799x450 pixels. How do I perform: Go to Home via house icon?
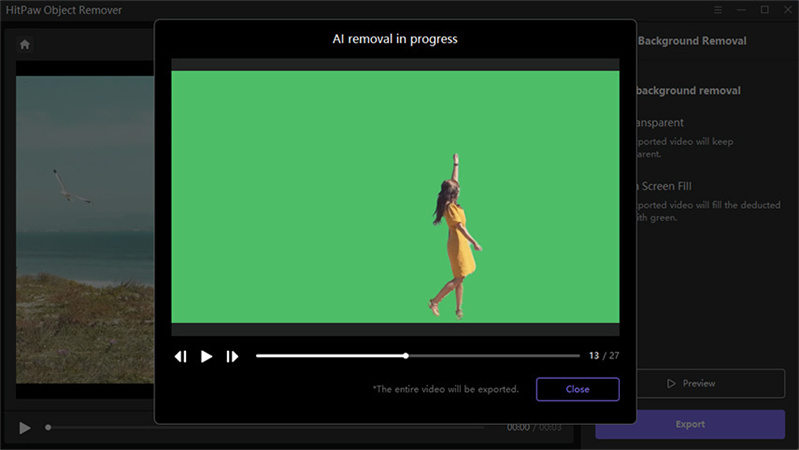(24, 45)
